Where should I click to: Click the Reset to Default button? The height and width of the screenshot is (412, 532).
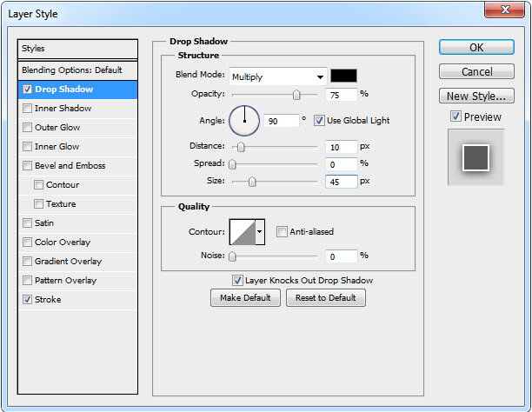tap(326, 298)
